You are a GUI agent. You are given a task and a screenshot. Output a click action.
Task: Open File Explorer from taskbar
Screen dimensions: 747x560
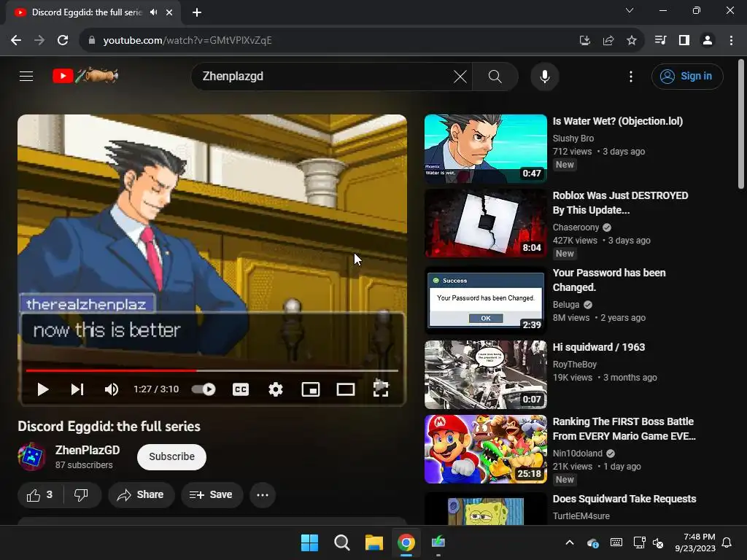coord(374,542)
